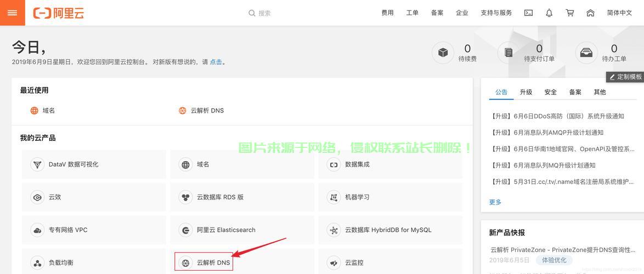Open the 费用 menu
Viewport: 644px width, 274px height.
[x=387, y=13]
